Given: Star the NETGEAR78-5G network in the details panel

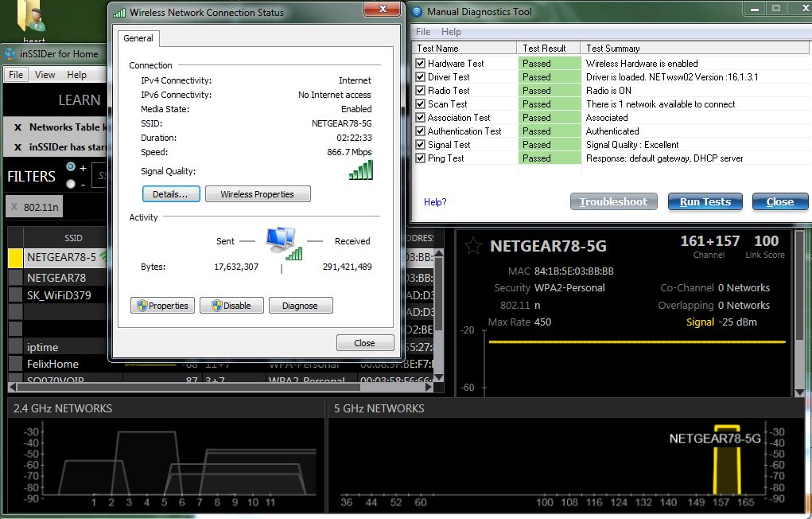Looking at the screenshot, I should point(472,246).
